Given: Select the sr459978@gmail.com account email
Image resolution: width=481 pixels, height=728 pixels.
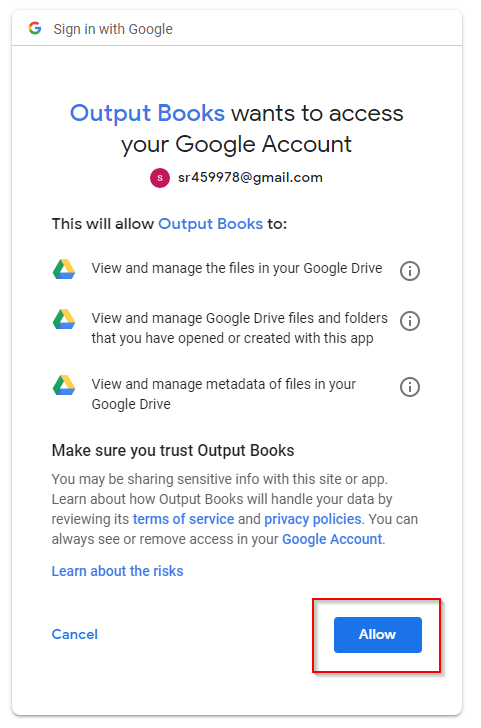Looking at the screenshot, I should [x=250, y=177].
